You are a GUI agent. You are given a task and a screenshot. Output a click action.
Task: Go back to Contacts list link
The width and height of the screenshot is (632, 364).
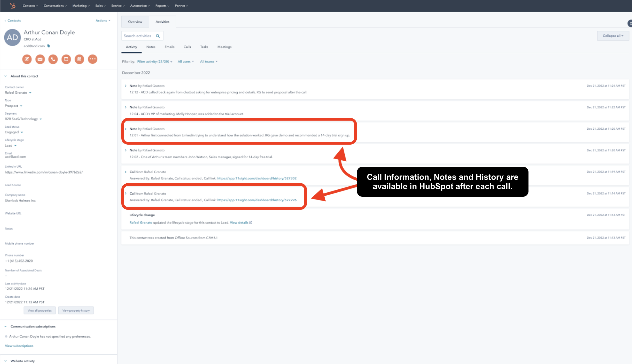point(13,20)
